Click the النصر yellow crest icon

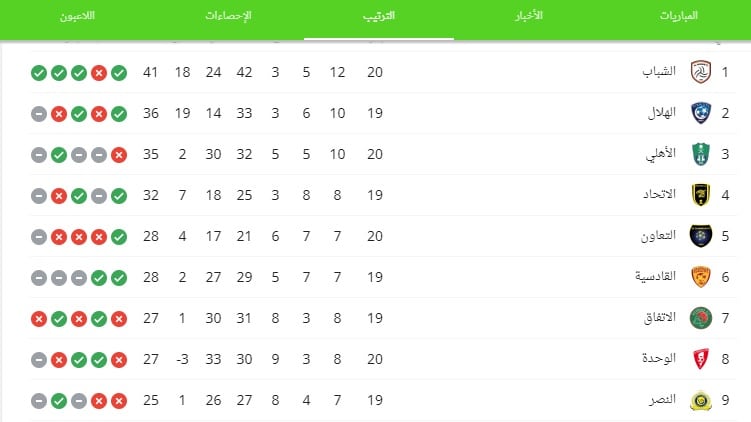700,400
